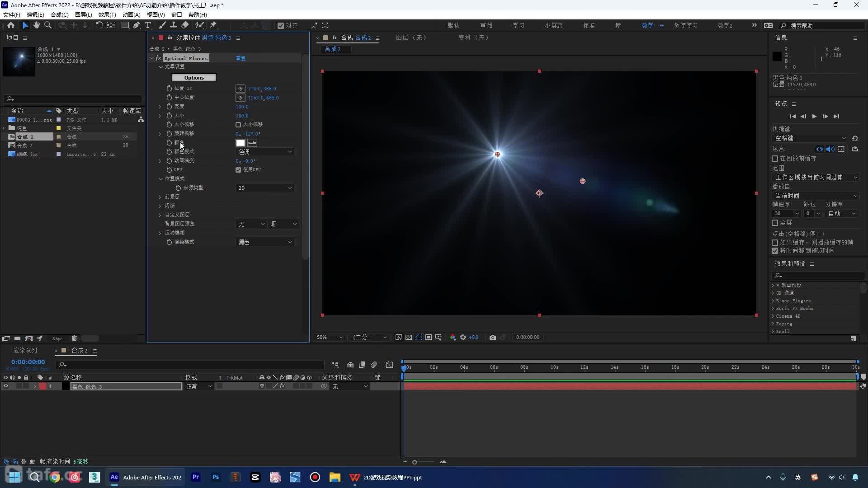Check 如果缓存，则播放缓存的帧 option

(775, 243)
